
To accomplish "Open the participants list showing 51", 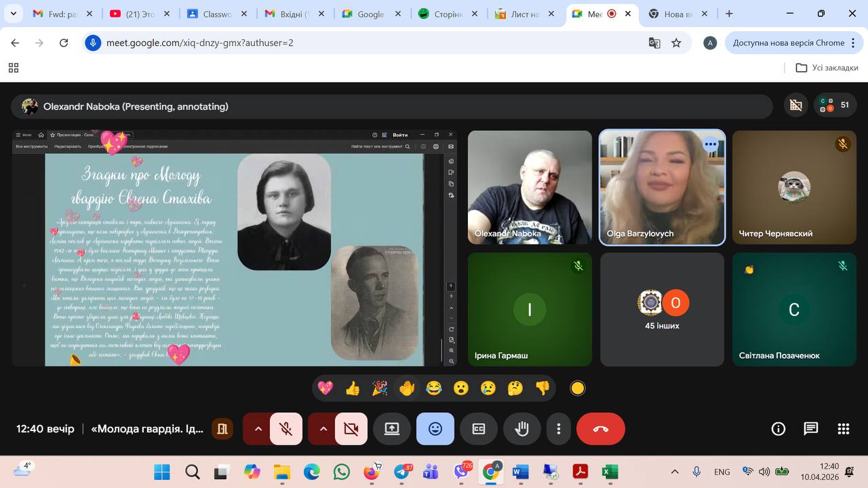I will 835,105.
